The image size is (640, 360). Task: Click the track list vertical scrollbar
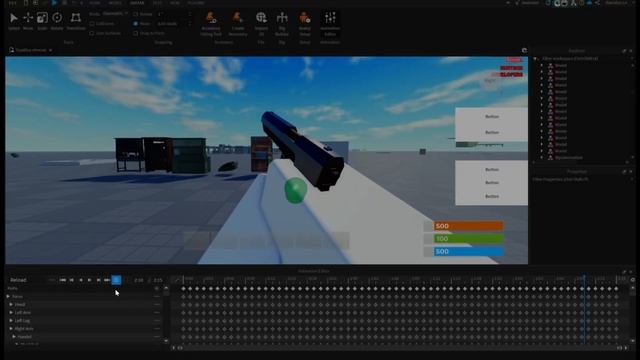coord(166,314)
